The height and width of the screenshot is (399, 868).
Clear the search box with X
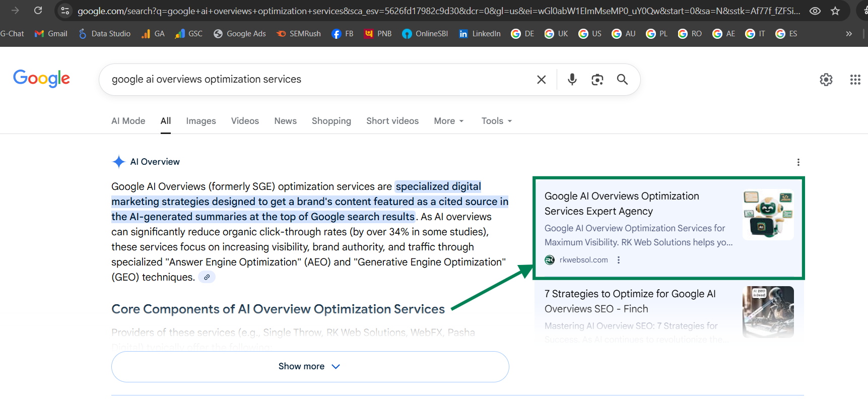(542, 80)
